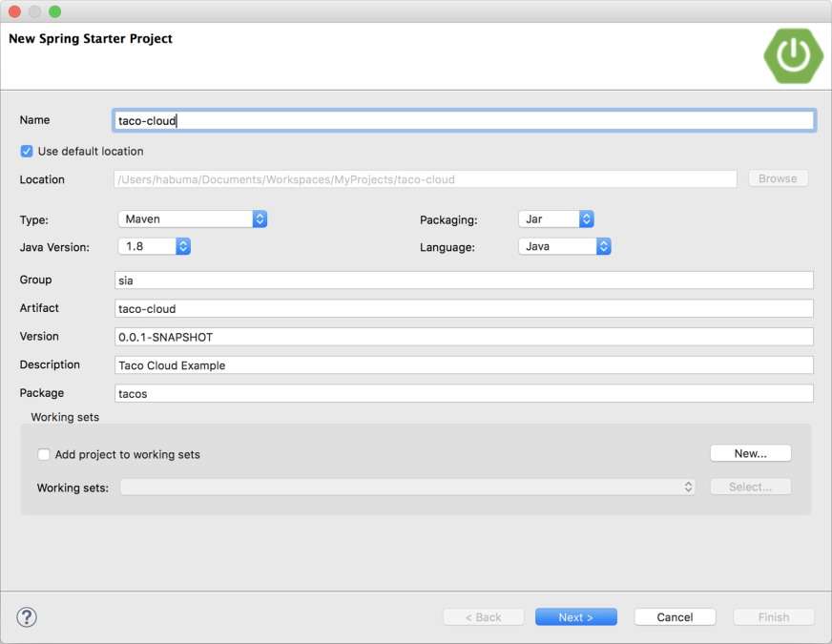
Task: Click the green zoom window button
Action: (54, 11)
